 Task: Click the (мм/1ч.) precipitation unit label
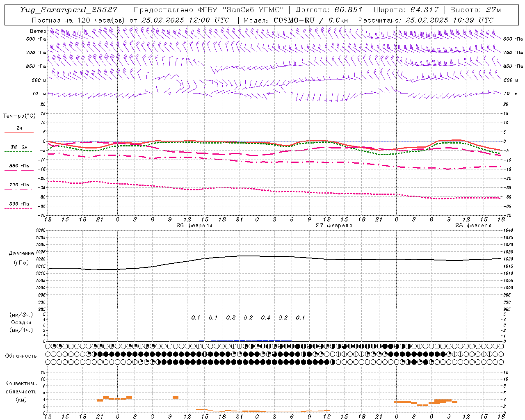(x=21, y=330)
